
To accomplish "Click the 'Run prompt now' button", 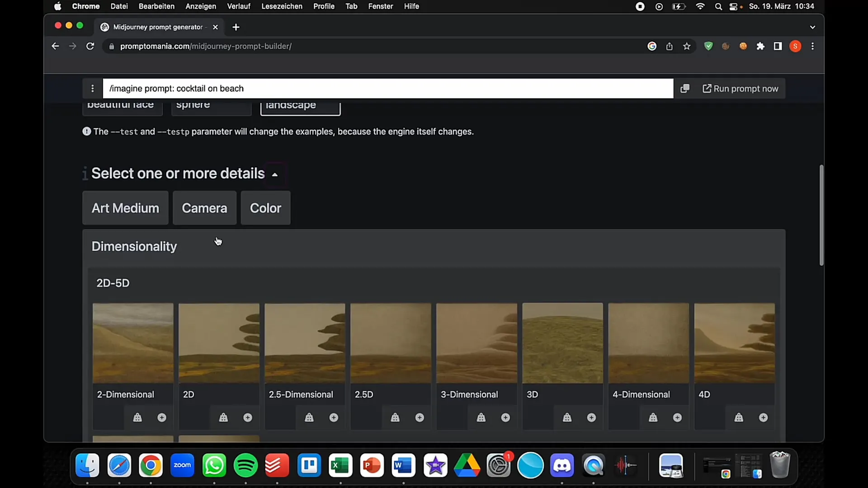I will coord(741,88).
